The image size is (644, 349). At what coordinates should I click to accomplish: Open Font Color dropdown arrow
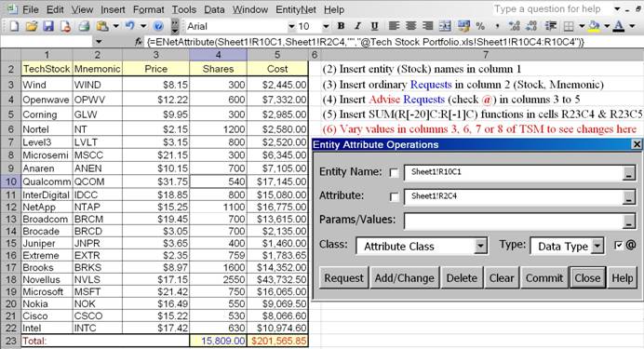632,26
